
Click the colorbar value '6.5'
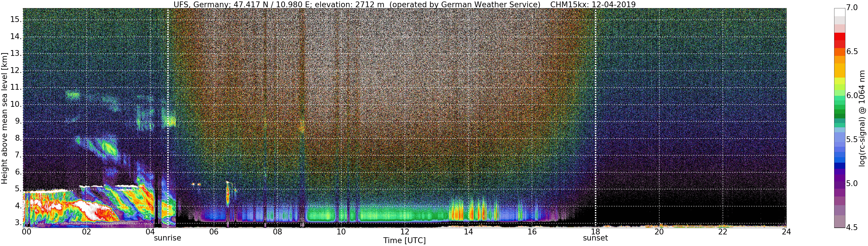click(x=852, y=52)
